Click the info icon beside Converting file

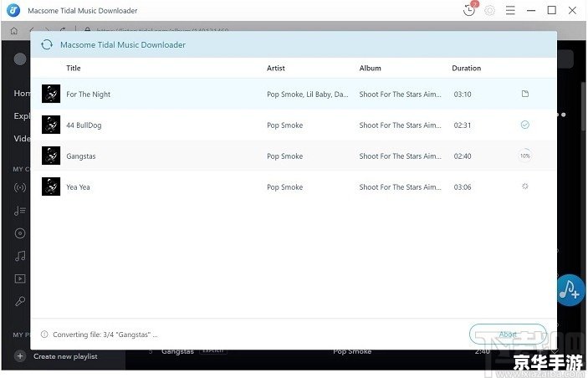coord(44,335)
